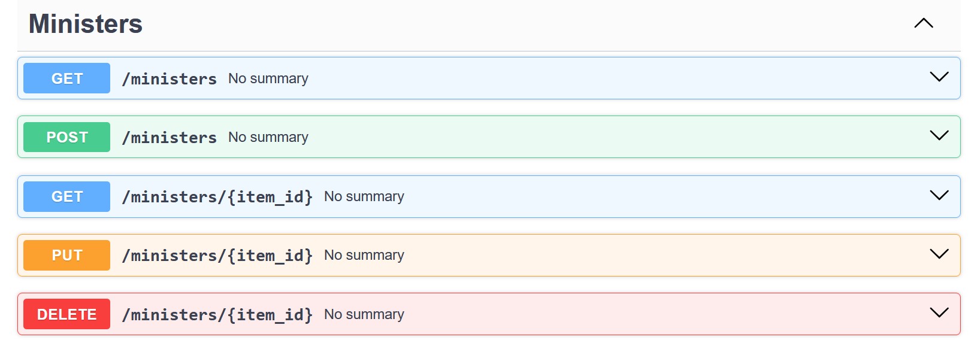The image size is (980, 346).
Task: Expand the PUT /ministers/{item_id} operation
Action: click(x=939, y=254)
